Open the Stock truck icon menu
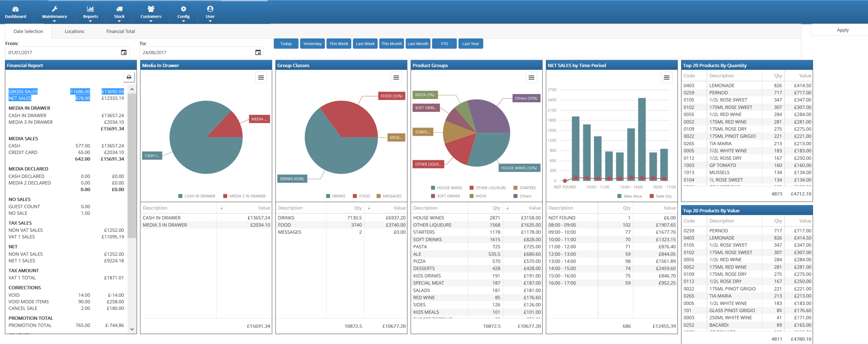Image resolution: width=868 pixels, height=344 pixels. click(119, 12)
